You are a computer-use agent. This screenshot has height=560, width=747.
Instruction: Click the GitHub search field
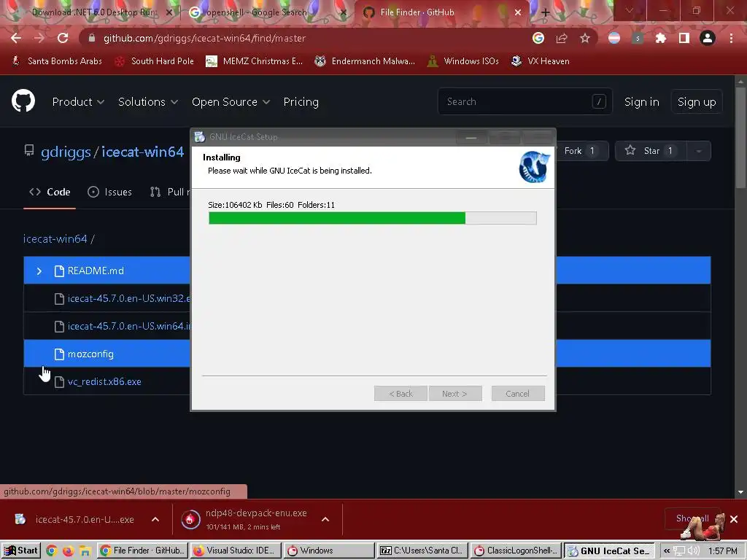[x=525, y=101]
